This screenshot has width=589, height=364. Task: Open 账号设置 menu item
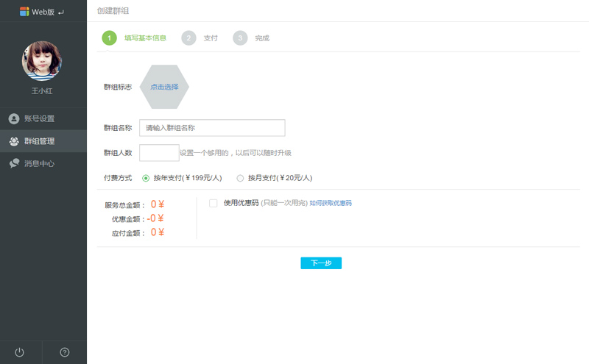39,118
